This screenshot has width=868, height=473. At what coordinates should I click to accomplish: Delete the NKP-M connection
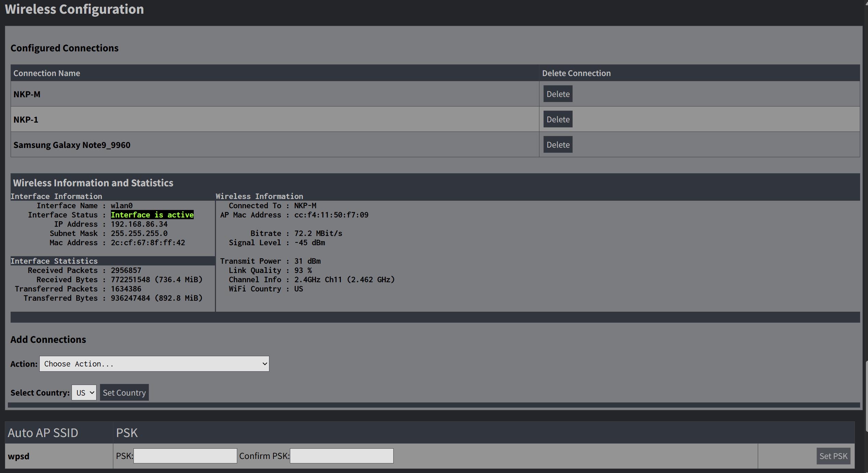pos(558,94)
